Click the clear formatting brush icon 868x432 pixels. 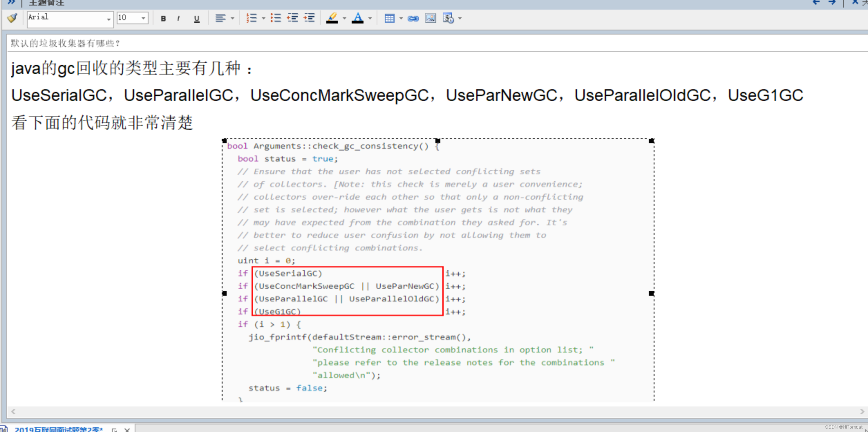[12, 18]
